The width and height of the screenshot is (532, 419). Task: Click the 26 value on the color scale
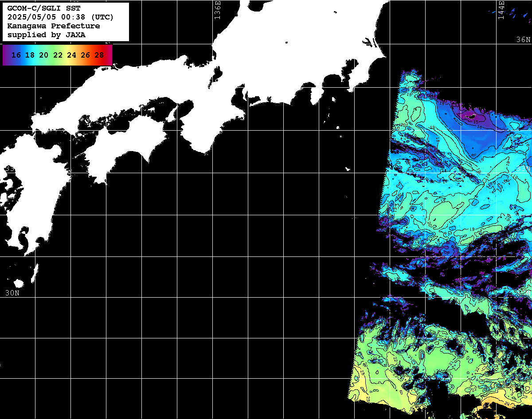pos(86,55)
